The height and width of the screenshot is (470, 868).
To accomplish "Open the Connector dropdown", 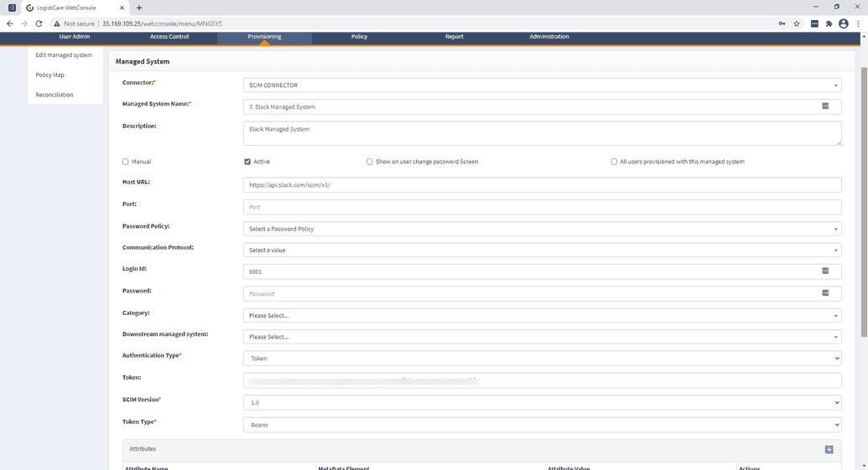I will tap(542, 85).
